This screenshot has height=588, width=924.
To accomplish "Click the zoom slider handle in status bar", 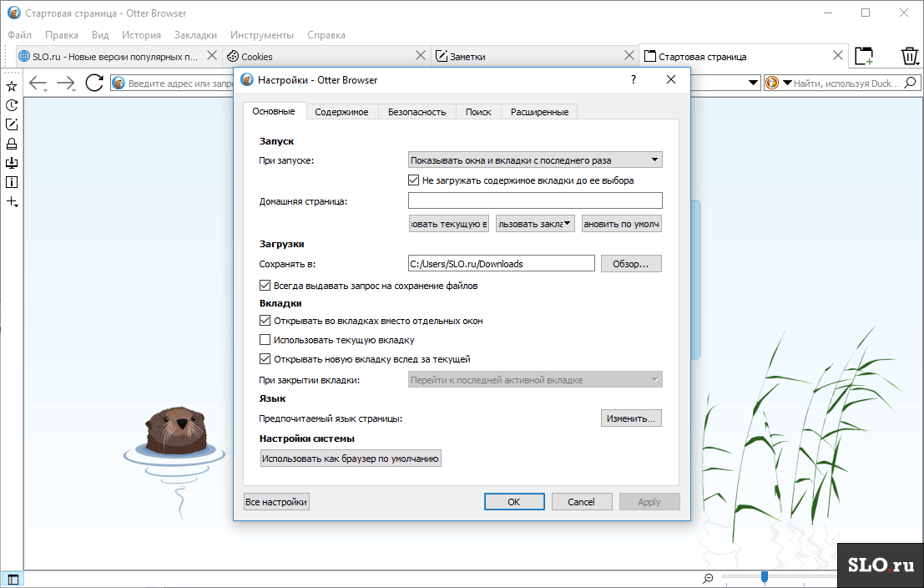I will (765, 577).
